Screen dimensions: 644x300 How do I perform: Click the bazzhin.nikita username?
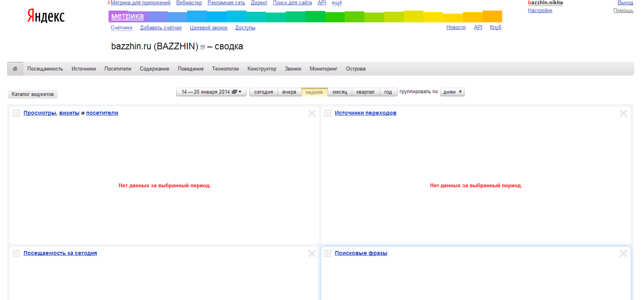click(545, 3)
